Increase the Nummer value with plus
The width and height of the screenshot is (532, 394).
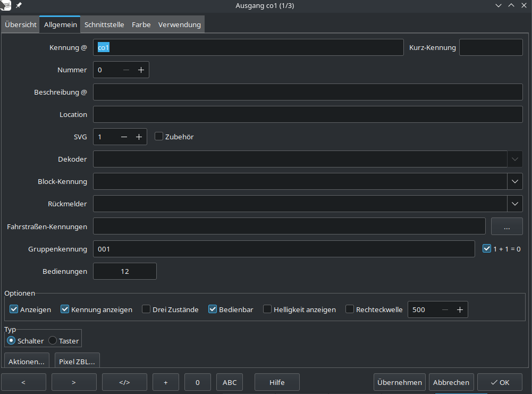(141, 70)
